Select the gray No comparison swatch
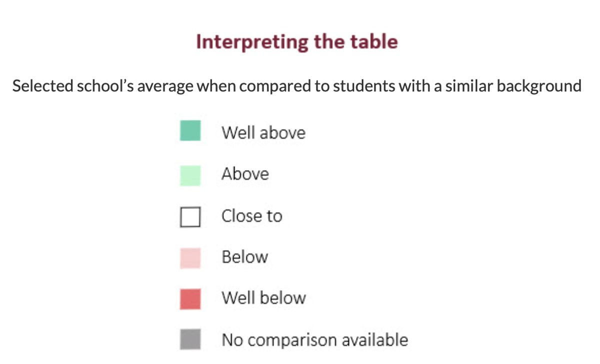Screen dimensions: 600x364 pyautogui.click(x=190, y=339)
